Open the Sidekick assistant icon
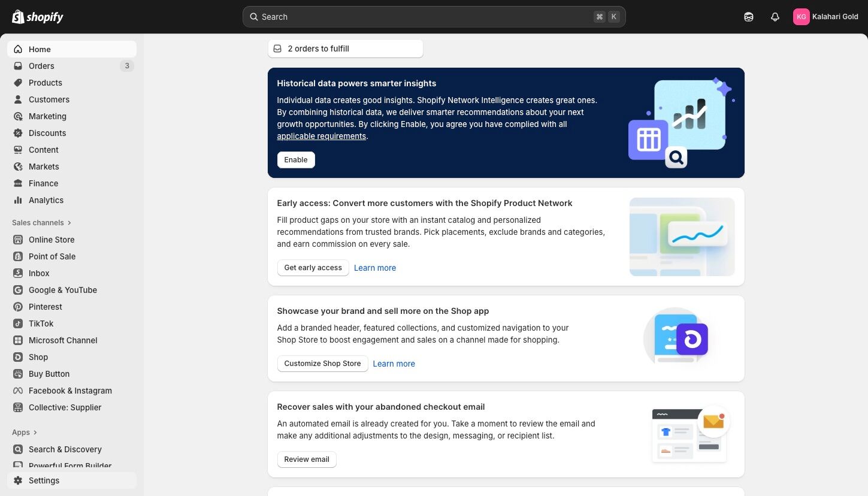Screen dimensions: 868x496 [x=749, y=17]
